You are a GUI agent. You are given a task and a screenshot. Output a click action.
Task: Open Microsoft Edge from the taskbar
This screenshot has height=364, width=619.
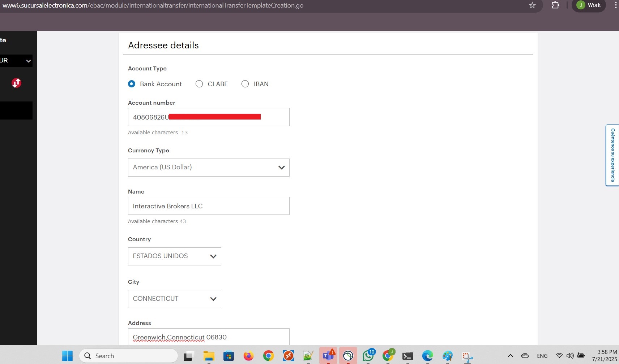click(428, 356)
